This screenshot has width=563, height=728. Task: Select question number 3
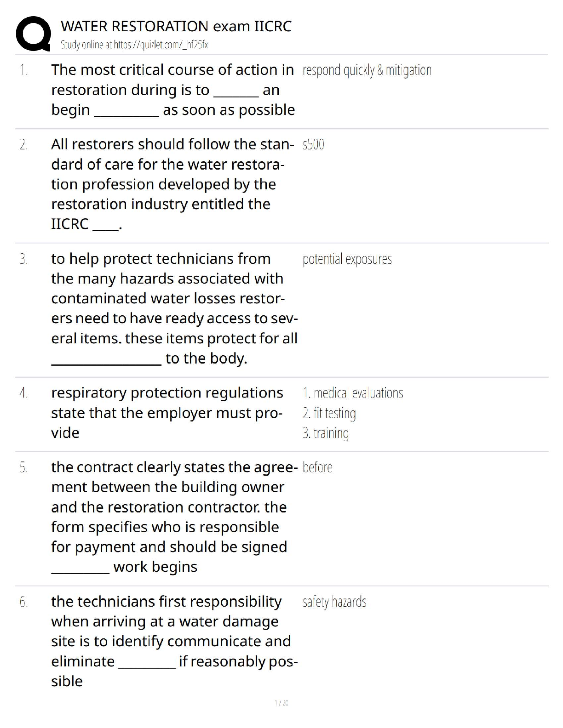(x=23, y=259)
